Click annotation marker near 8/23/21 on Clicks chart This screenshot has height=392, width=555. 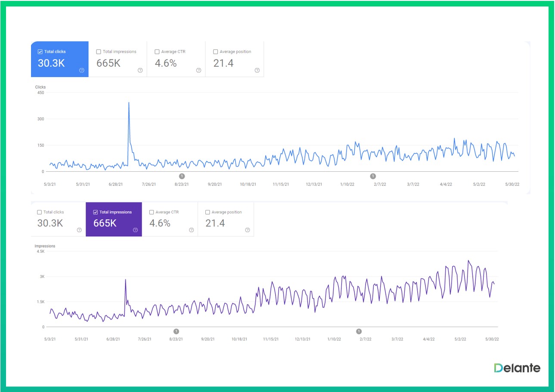(182, 176)
